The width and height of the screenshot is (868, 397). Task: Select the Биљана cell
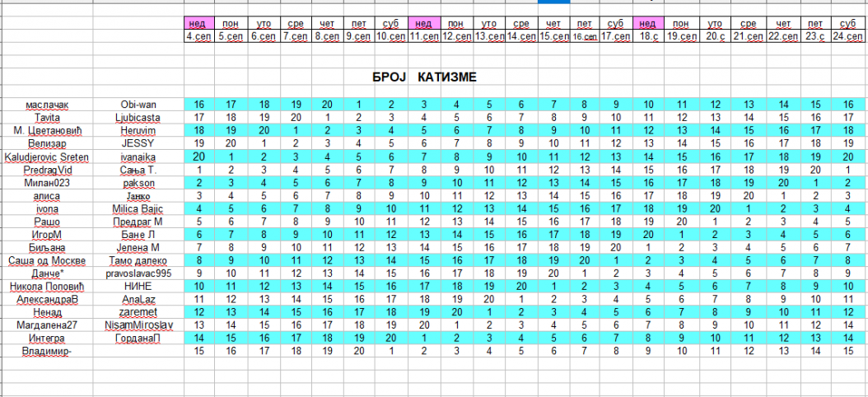[47, 247]
